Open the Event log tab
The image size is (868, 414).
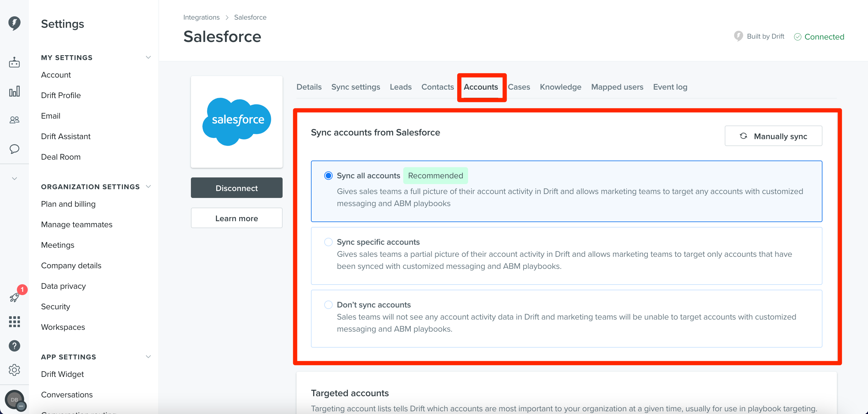(x=670, y=87)
